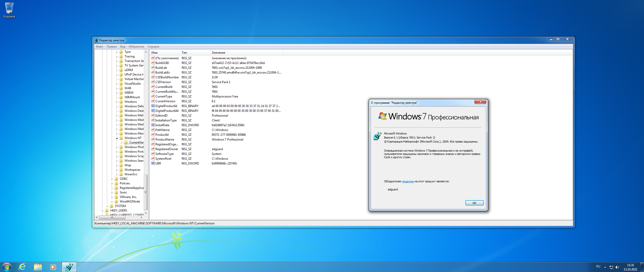
Task: Open the tray clock showing 11:31
Action: click(x=630, y=267)
